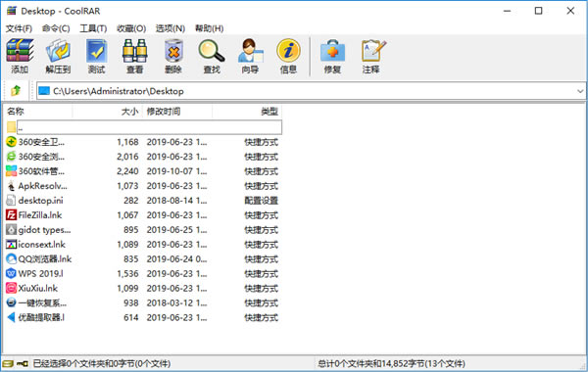The height and width of the screenshot is (372, 588).
Task: Select the gidot types... file icon
Action: pyautogui.click(x=11, y=229)
